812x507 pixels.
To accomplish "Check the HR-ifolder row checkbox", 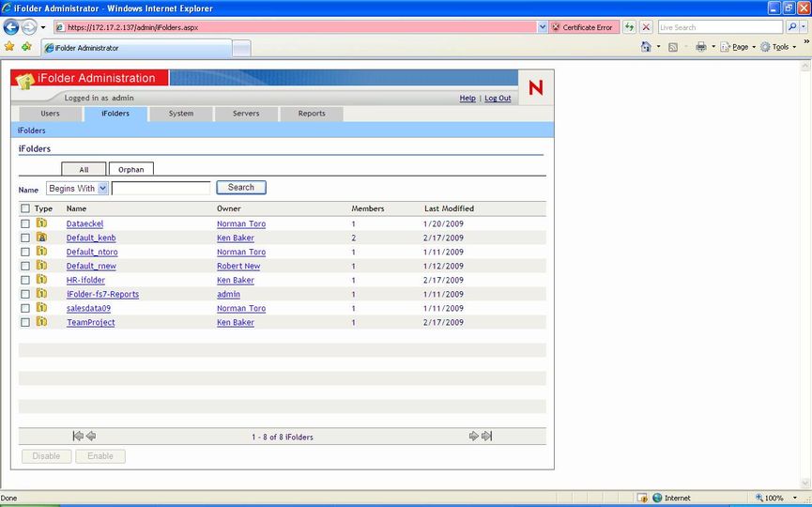I will [24, 280].
